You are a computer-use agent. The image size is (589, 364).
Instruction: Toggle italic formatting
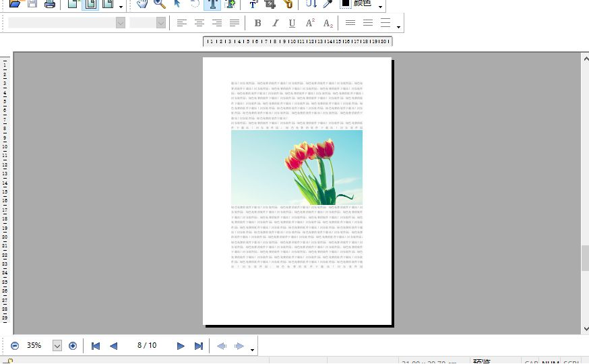[x=275, y=23]
